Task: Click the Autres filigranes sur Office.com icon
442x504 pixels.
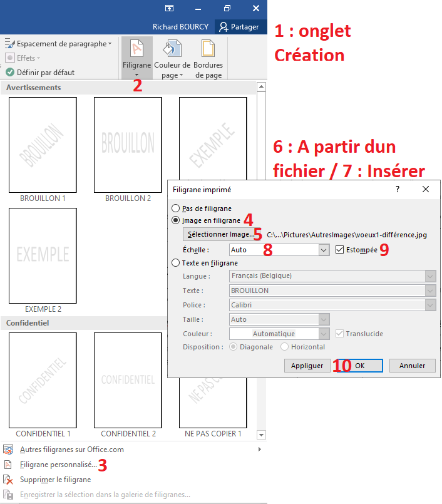Action: [8, 450]
